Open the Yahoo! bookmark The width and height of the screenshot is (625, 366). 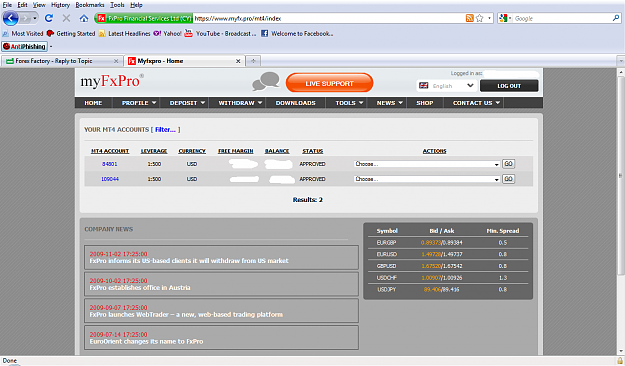tap(167, 33)
